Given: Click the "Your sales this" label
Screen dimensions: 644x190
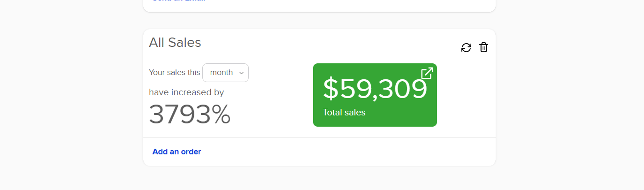Looking at the screenshot, I should click(x=174, y=73).
